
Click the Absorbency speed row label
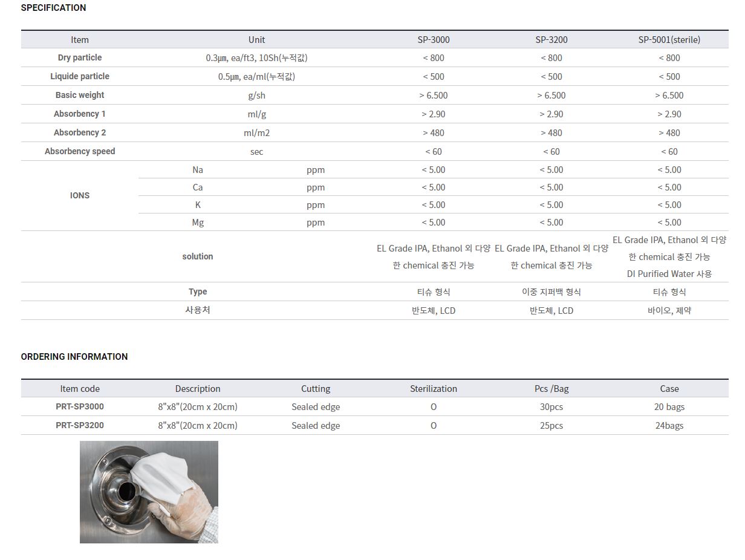[80, 152]
